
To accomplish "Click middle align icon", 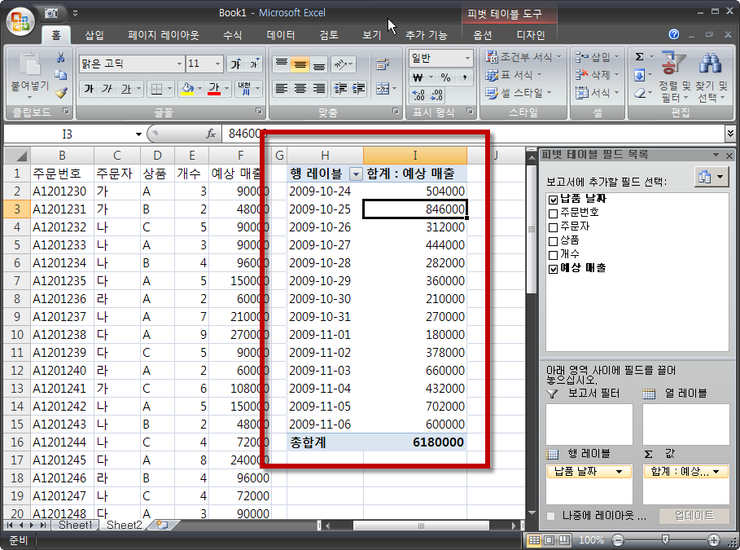I will [300, 64].
